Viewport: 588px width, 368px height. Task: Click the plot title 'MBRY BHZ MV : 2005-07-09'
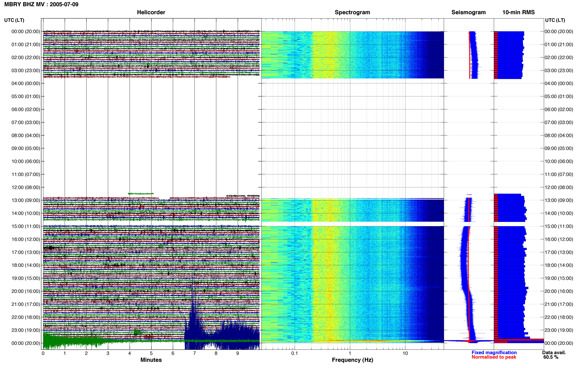41,4
